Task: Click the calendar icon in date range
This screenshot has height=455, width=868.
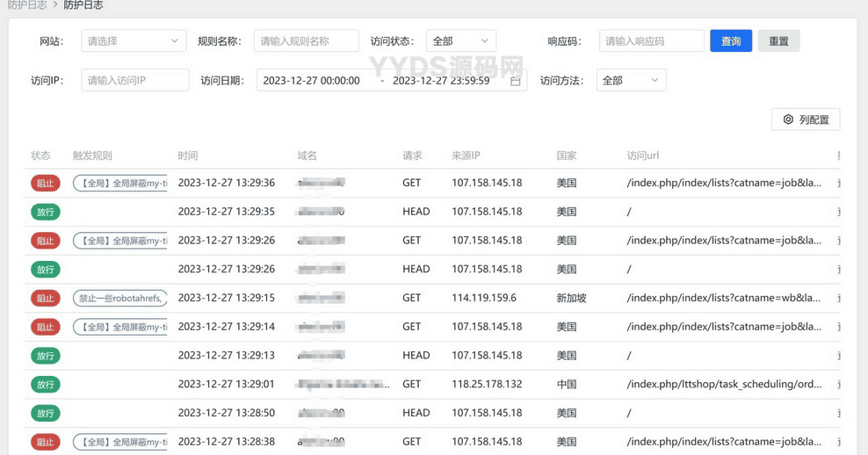Action: 516,81
